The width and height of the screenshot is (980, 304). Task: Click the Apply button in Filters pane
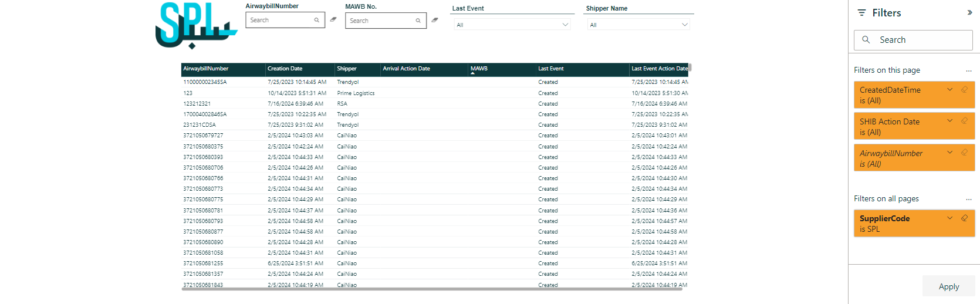tap(948, 286)
